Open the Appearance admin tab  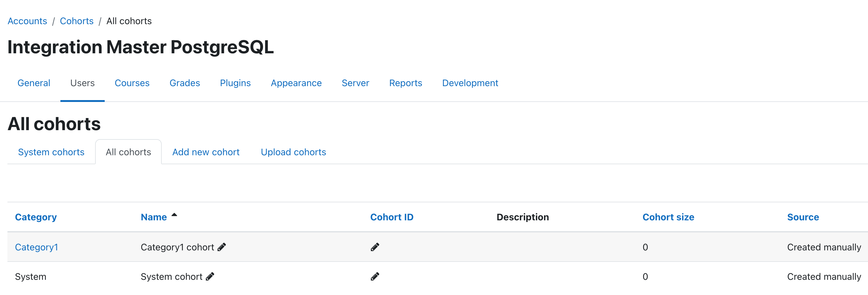[x=296, y=83]
